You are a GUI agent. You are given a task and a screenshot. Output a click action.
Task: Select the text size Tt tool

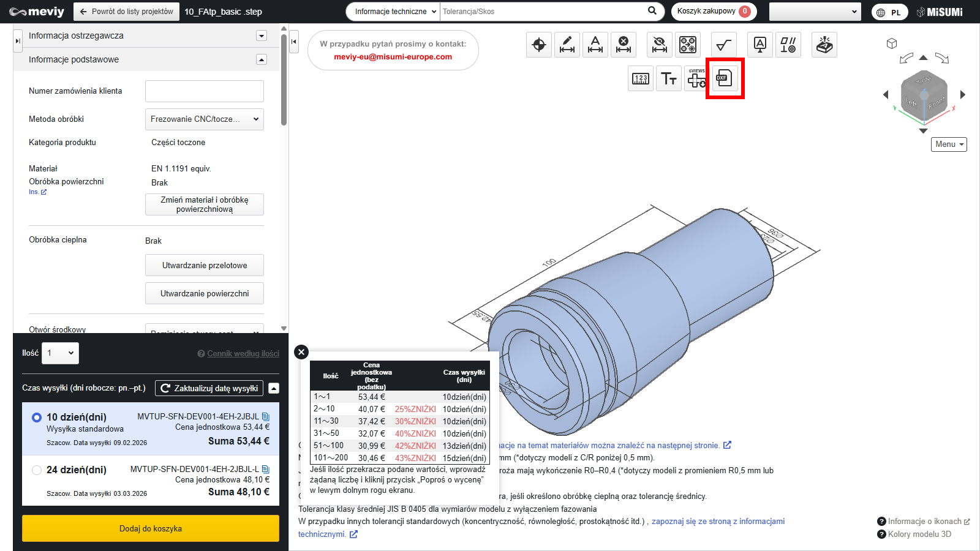coord(668,78)
